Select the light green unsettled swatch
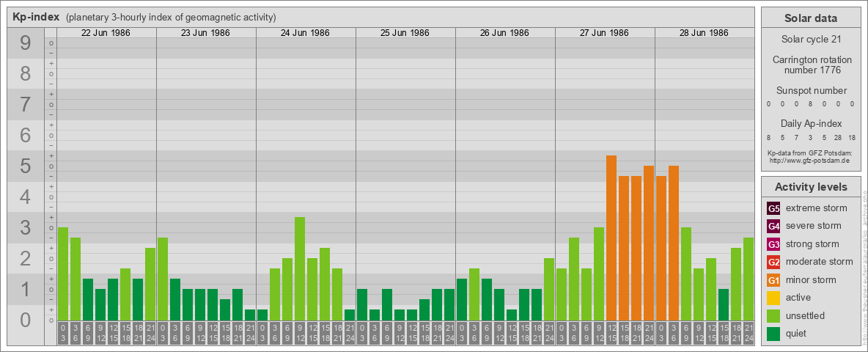The width and height of the screenshot is (868, 352). [773, 315]
